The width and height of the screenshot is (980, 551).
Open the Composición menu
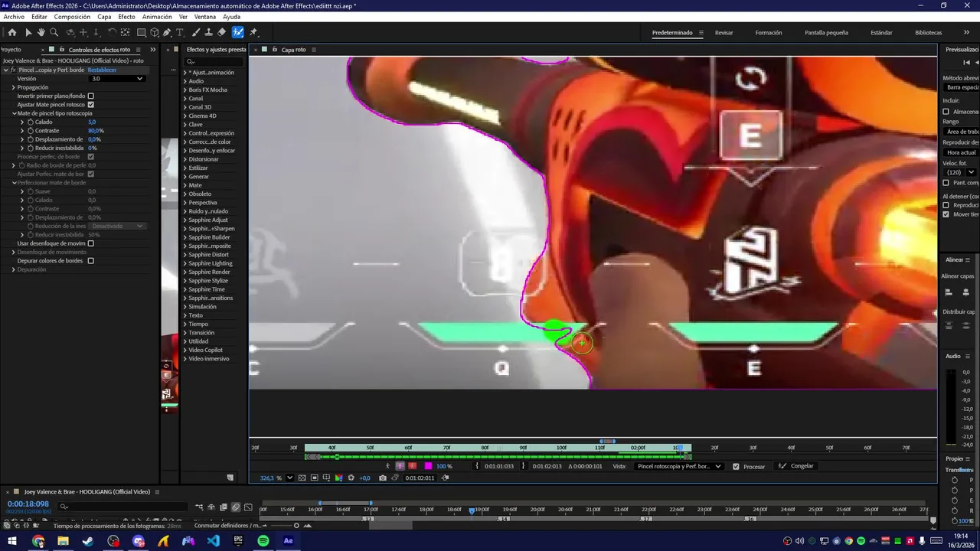pos(72,16)
